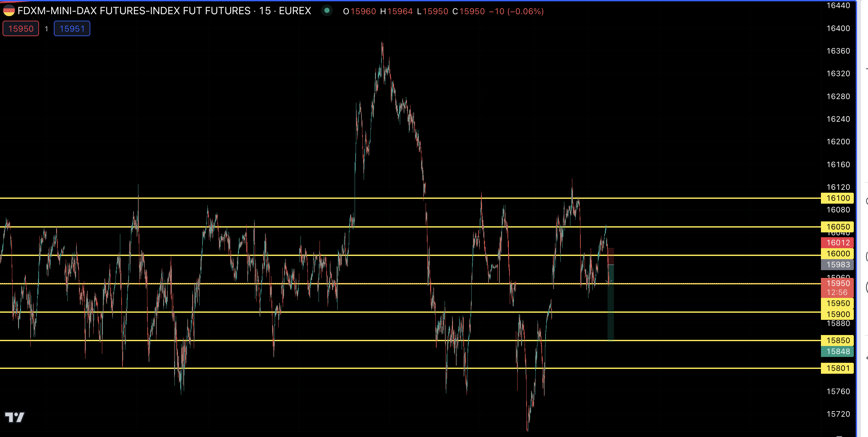Select the yellow 15900 horizontal line label
The height and width of the screenshot is (437, 868).
[837, 314]
